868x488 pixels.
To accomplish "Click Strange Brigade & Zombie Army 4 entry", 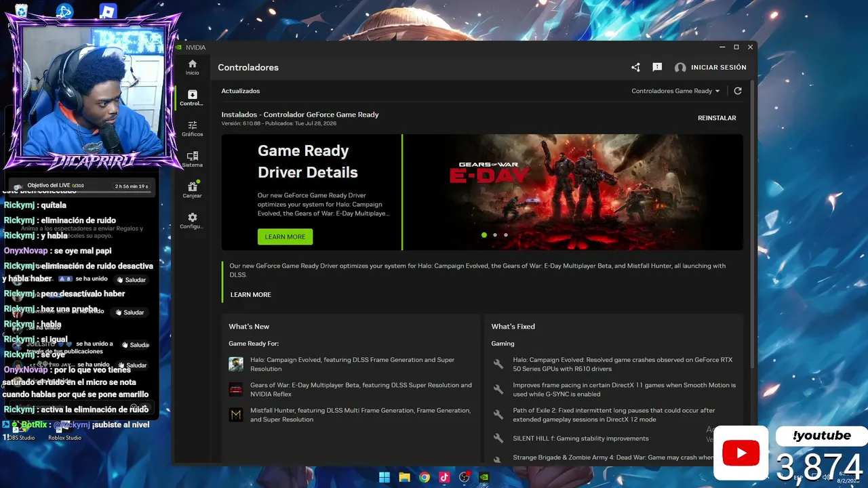I will pos(613,457).
